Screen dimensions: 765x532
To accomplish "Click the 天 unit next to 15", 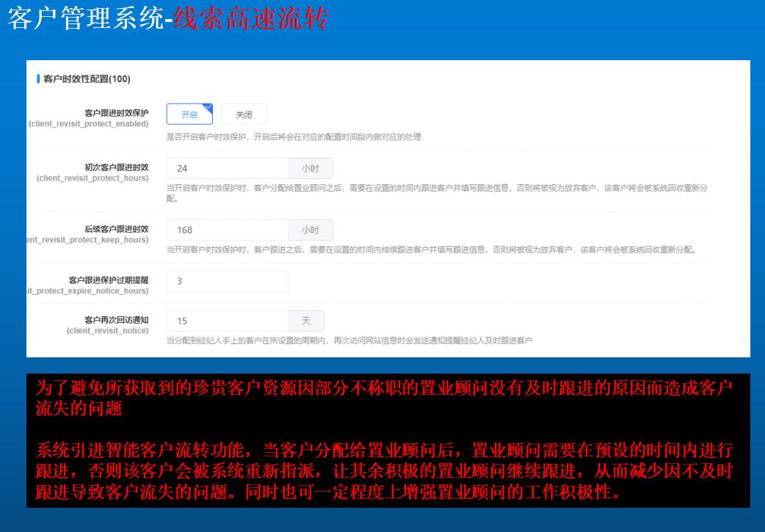I will tap(306, 321).
